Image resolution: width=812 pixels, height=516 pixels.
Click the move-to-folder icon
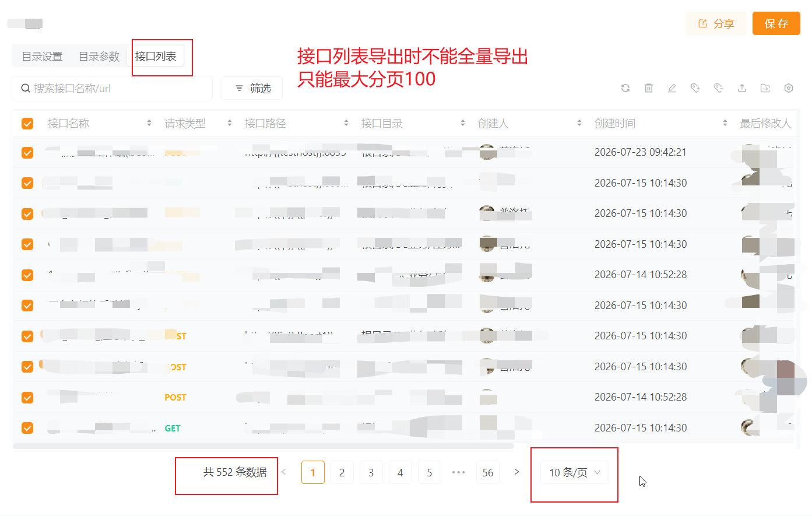click(x=765, y=88)
